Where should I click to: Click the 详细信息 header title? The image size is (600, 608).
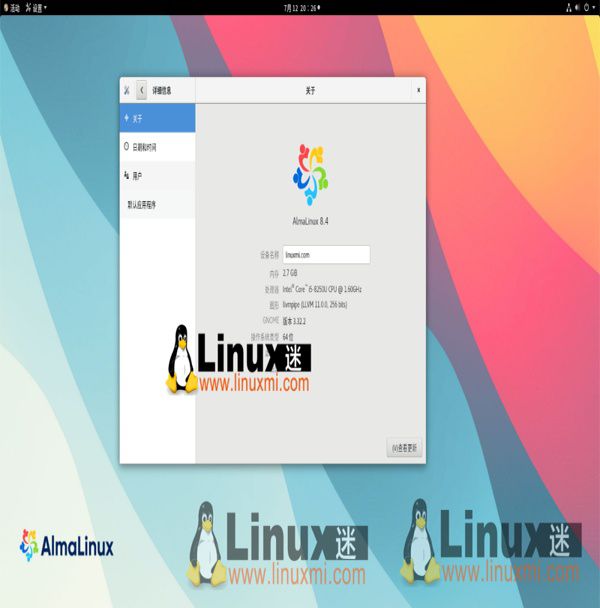162,91
